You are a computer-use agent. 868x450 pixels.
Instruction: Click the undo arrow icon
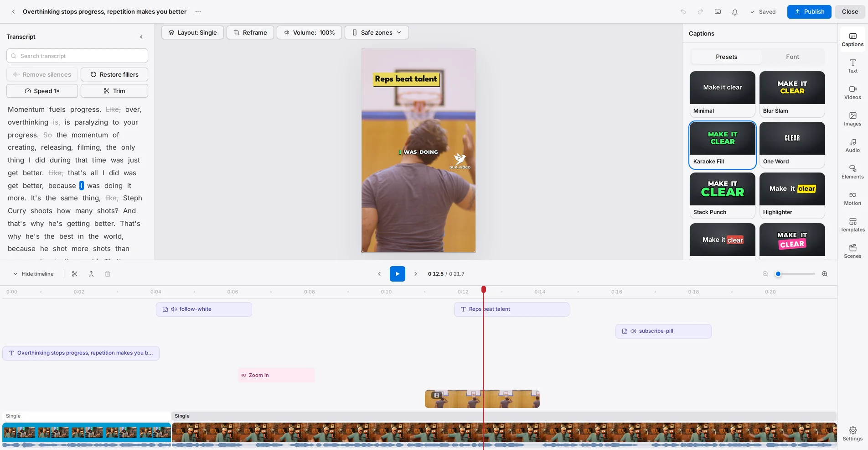[683, 12]
